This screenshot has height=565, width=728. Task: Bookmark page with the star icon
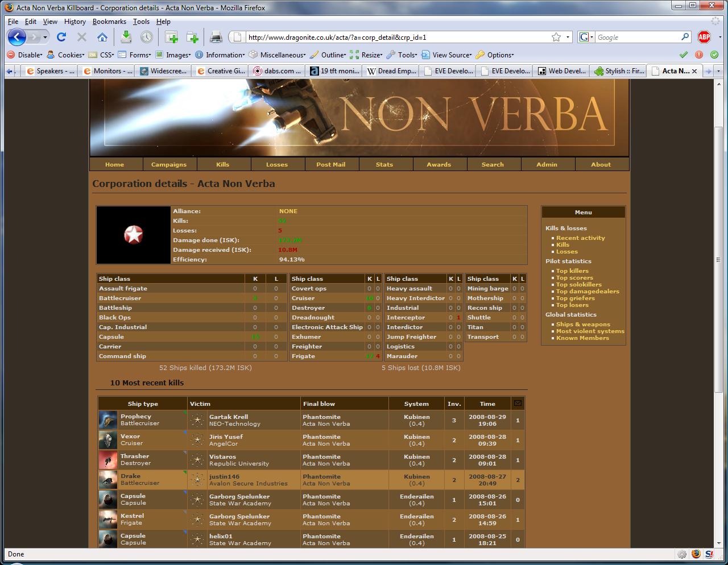coord(556,37)
